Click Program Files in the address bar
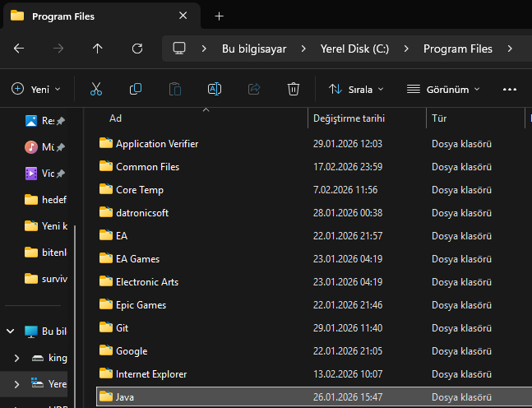Screen dimensions: 532x408 click(458, 49)
